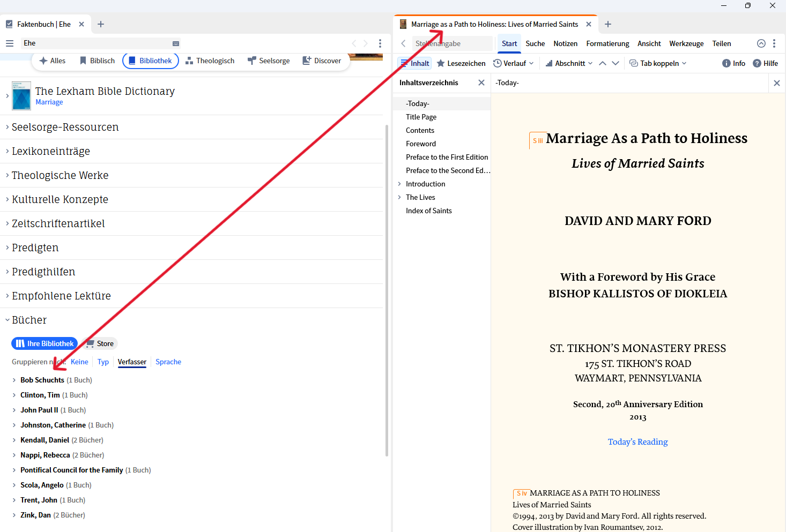
Task: Open the Werkzeuge ribbon tab
Action: pyautogui.click(x=686, y=43)
